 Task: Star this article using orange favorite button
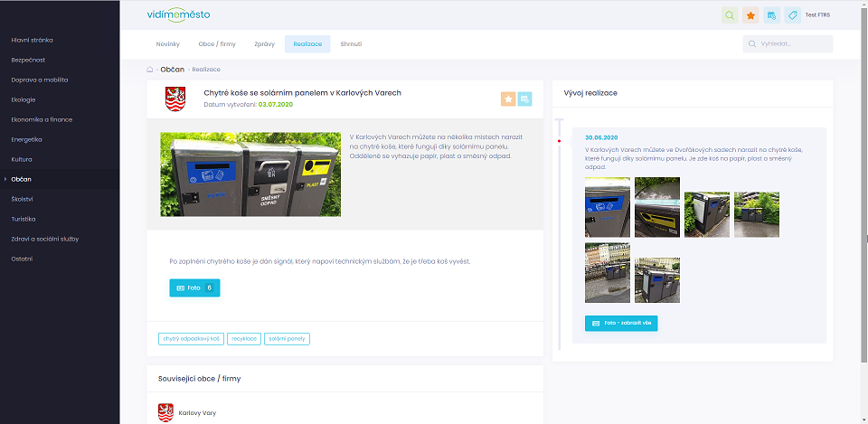pyautogui.click(x=508, y=99)
